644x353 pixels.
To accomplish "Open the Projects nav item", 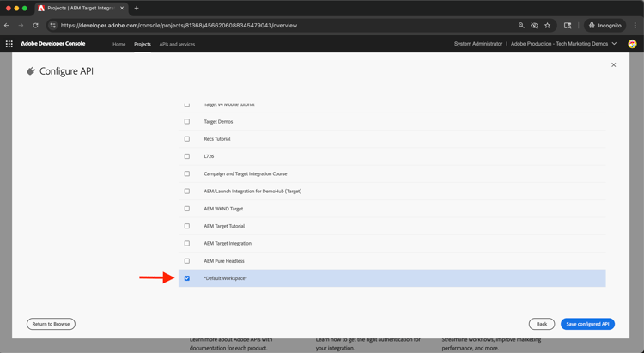I will pyautogui.click(x=143, y=44).
